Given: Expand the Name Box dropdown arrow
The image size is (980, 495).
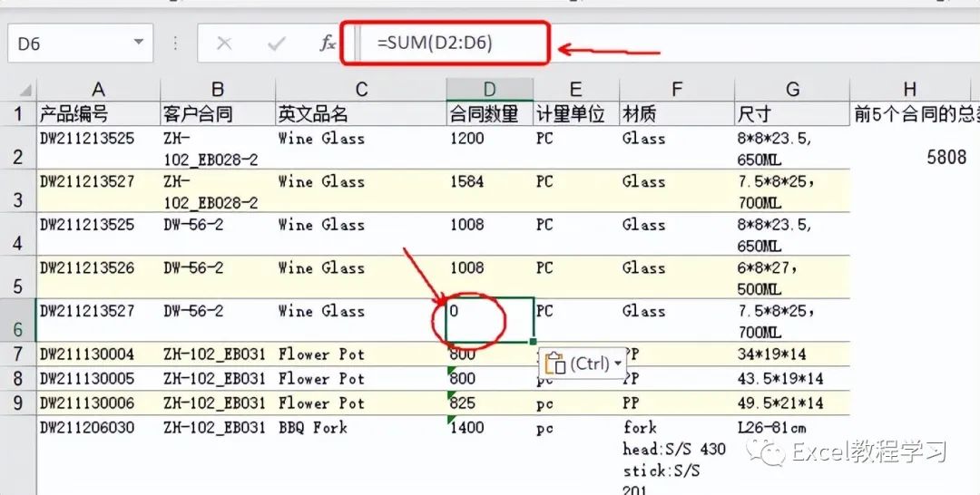Looking at the screenshot, I should coord(138,43).
